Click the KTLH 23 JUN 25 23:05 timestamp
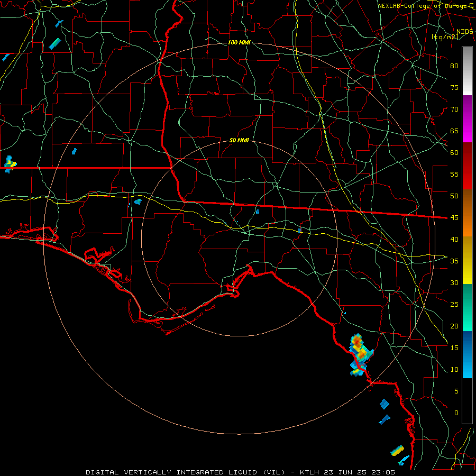Image resolution: width=476 pixels, height=476 pixels. pos(347,472)
